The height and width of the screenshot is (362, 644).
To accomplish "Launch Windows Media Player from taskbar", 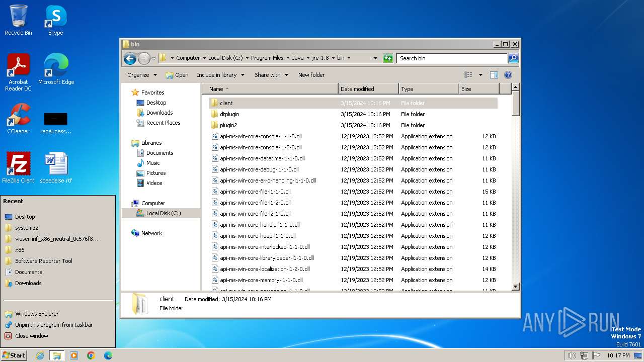I will 74,355.
